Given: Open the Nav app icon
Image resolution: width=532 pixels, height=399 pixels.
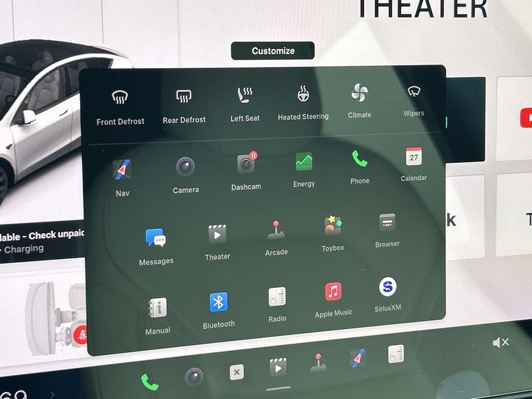Looking at the screenshot, I should click(x=122, y=170).
